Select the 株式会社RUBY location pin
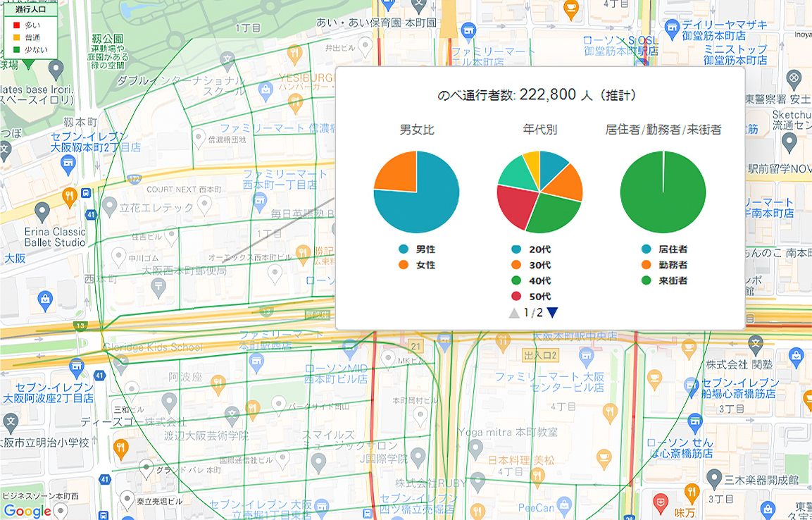The image size is (812, 520). pos(477,482)
